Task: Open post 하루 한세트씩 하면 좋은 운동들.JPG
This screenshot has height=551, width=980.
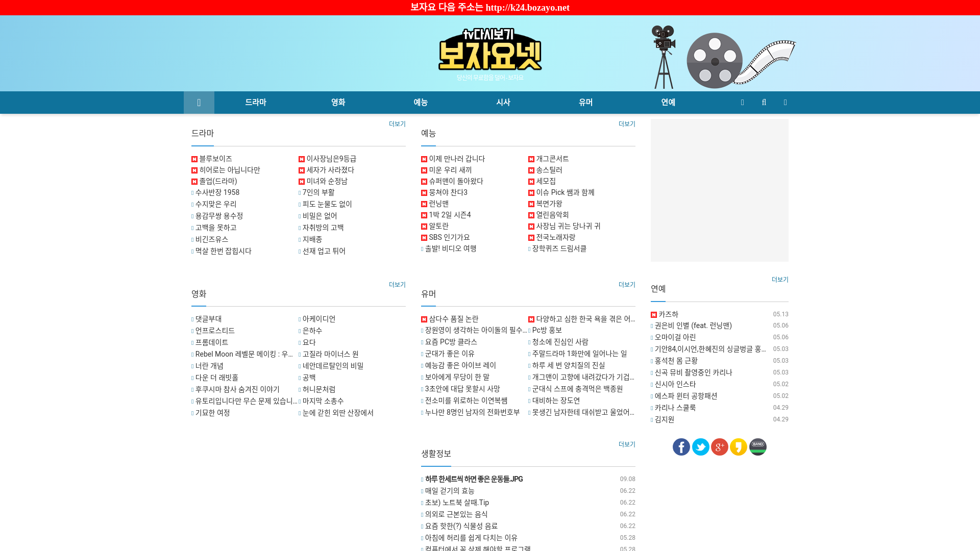Action: click(474, 479)
